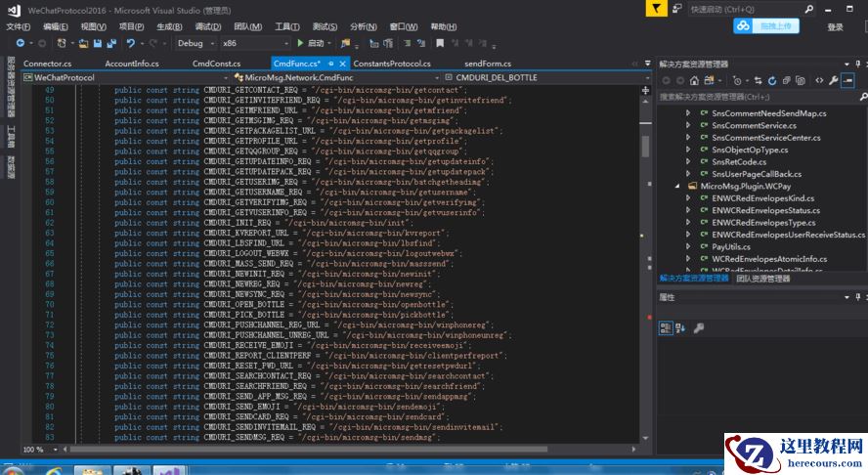Refresh the Solution Explorer tree
This screenshot has width=868, height=475.
[772, 80]
